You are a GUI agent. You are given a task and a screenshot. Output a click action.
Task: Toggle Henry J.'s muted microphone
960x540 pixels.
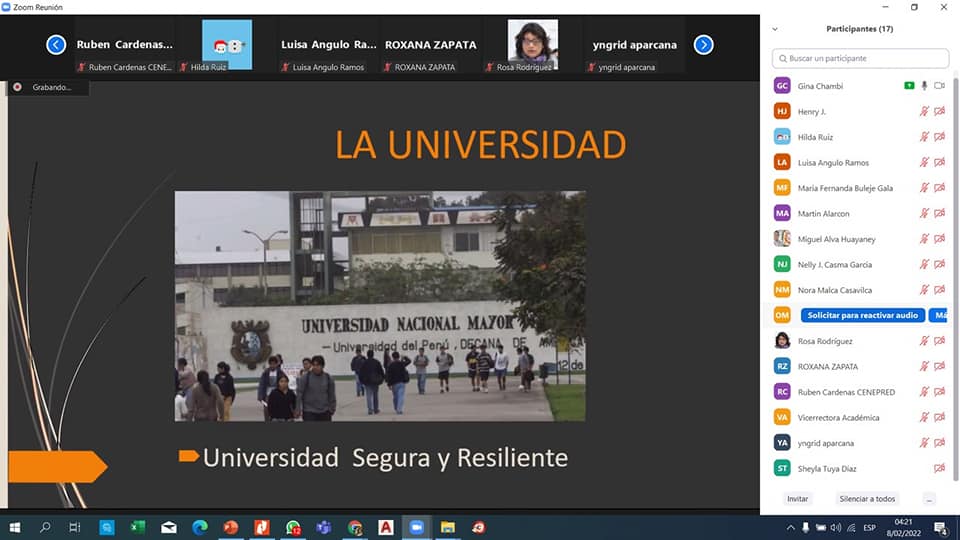coord(925,111)
